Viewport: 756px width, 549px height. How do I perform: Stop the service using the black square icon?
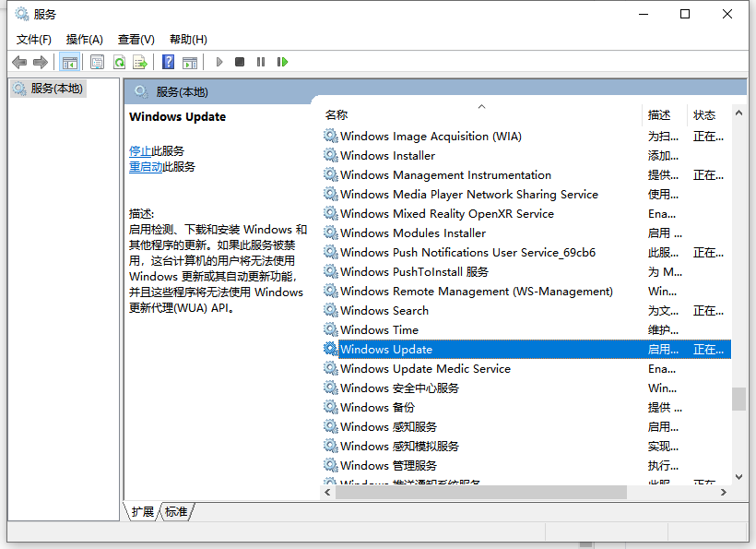tap(240, 61)
